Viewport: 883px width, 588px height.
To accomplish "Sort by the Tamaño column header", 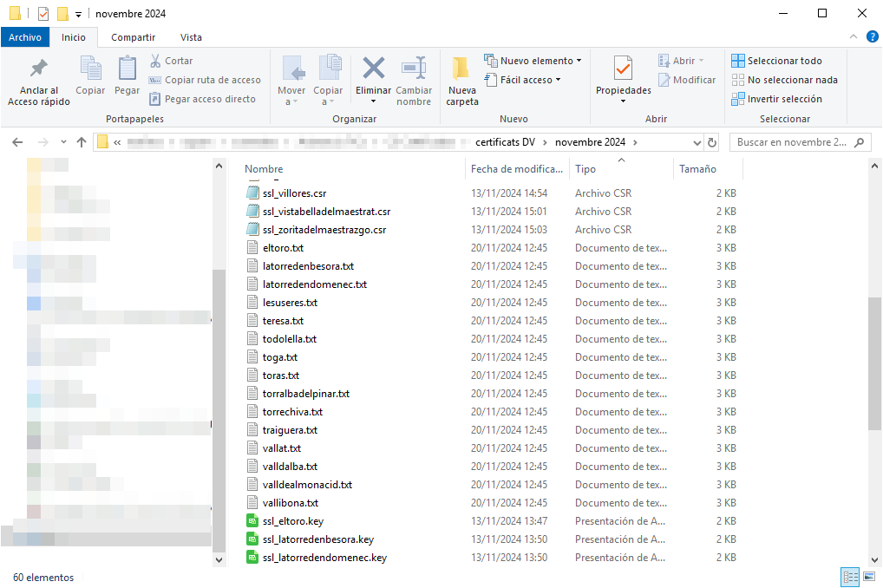I will pyautogui.click(x=697, y=169).
